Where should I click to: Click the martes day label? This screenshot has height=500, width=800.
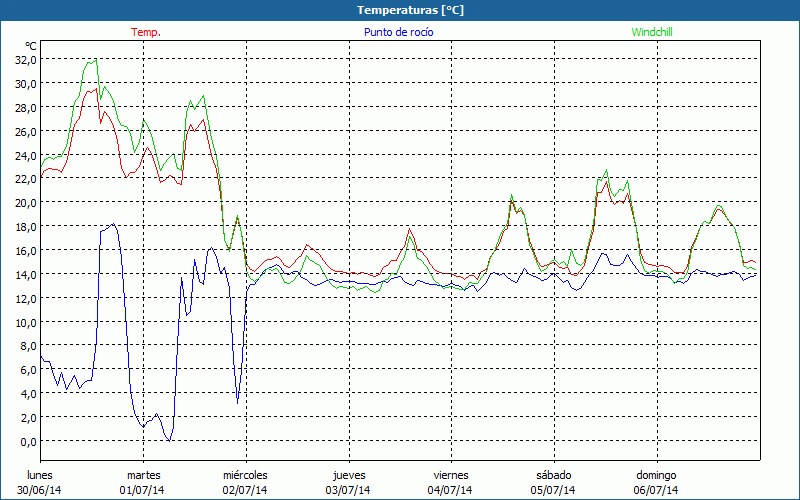[x=143, y=475]
